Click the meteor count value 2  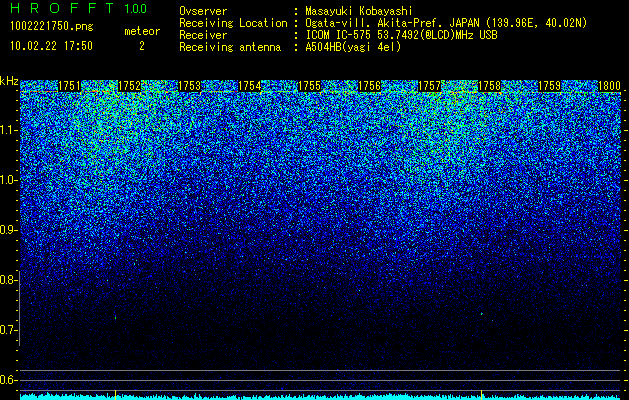click(142, 46)
